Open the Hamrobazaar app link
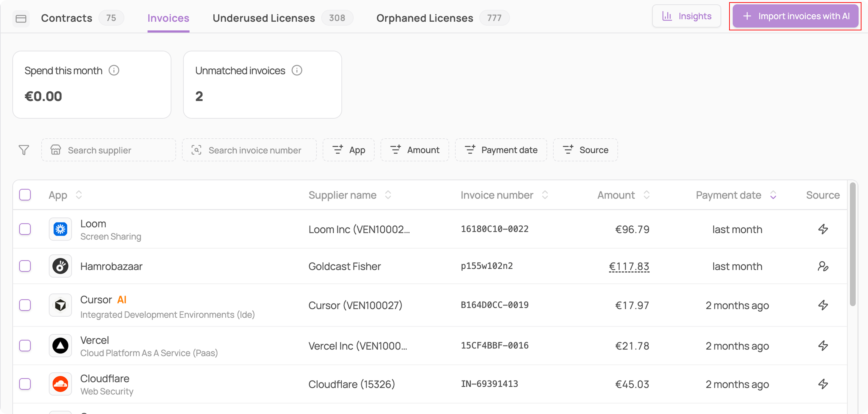 click(x=111, y=266)
